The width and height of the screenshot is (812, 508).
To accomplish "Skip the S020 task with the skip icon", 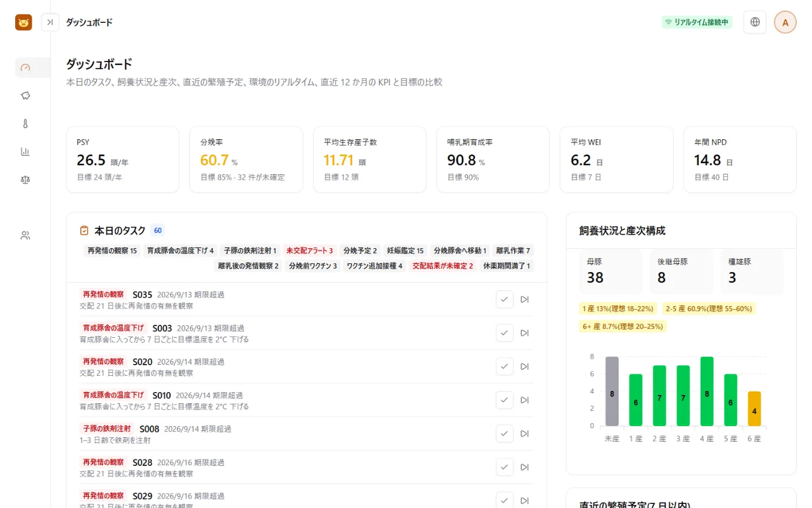I will (x=525, y=366).
